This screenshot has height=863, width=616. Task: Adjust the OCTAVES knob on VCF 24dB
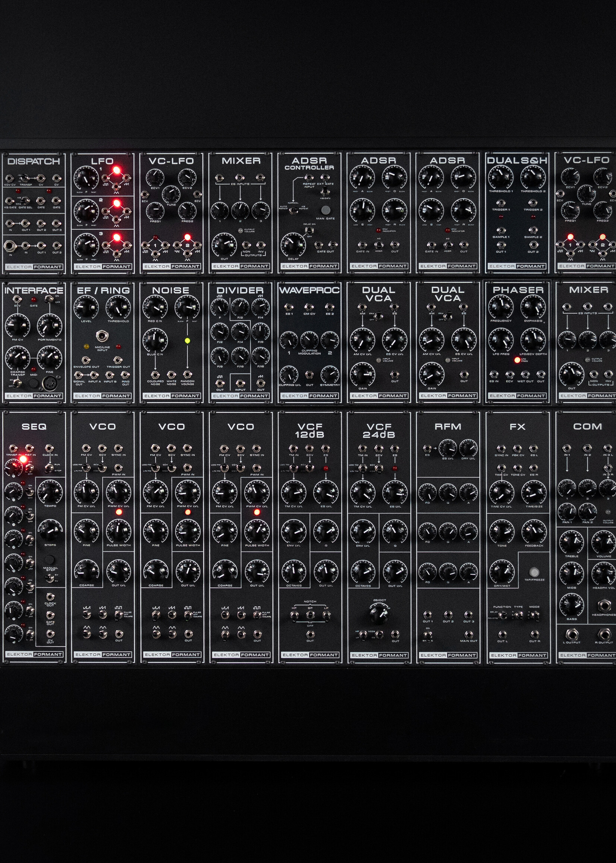(363, 571)
